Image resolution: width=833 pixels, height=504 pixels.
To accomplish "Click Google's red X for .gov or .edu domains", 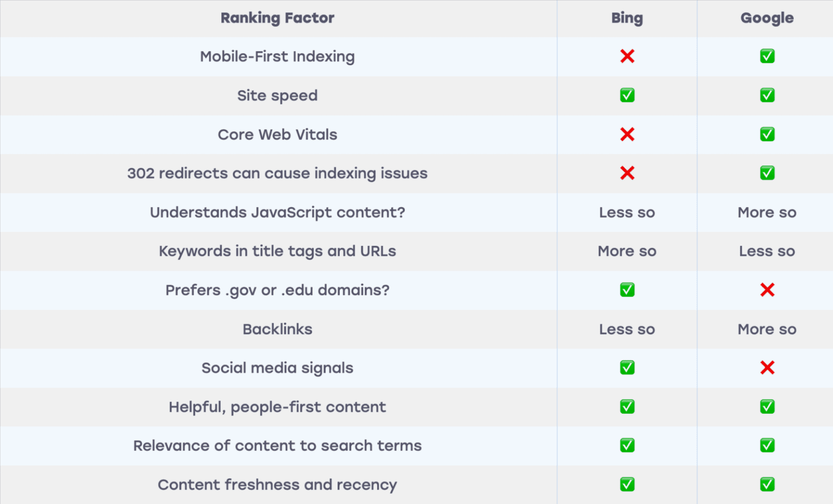I will coord(767,290).
